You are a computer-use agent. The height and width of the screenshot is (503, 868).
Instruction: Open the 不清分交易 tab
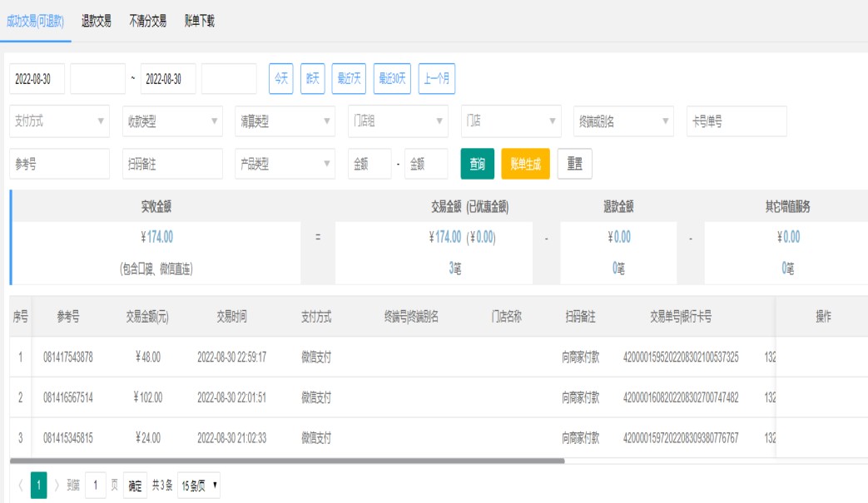click(147, 22)
